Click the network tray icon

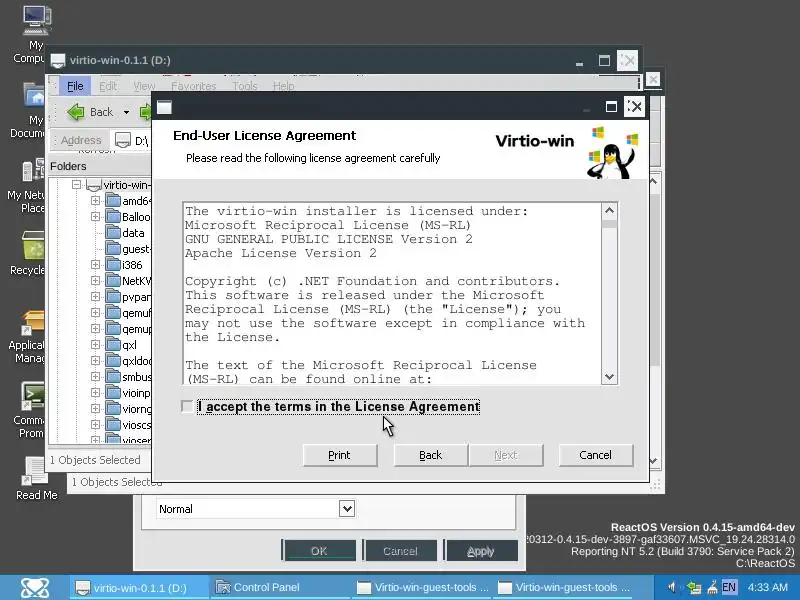coord(693,587)
